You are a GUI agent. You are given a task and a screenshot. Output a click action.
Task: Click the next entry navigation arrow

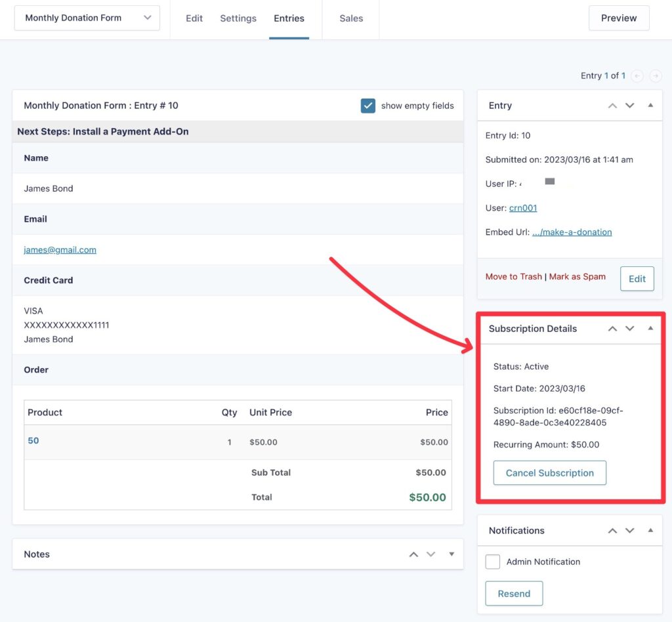click(x=655, y=75)
